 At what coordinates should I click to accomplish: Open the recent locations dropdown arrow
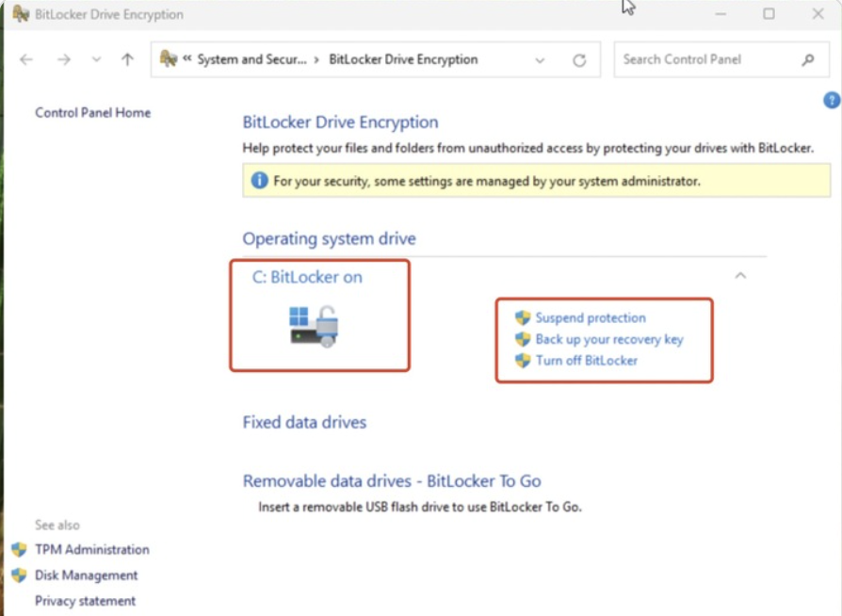click(96, 59)
